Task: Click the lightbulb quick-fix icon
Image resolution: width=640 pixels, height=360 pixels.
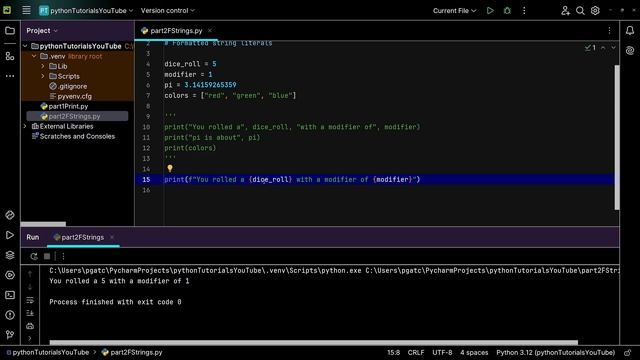Action: [170, 168]
